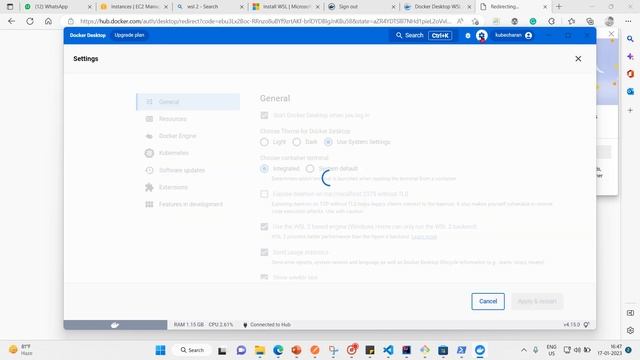Open the Edge three-dot menu
This screenshot has width=640, height=360.
(x=628, y=21)
